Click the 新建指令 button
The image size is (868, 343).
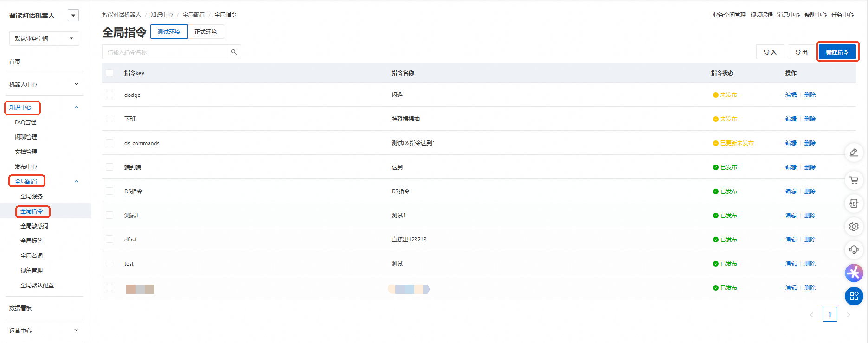tap(837, 52)
